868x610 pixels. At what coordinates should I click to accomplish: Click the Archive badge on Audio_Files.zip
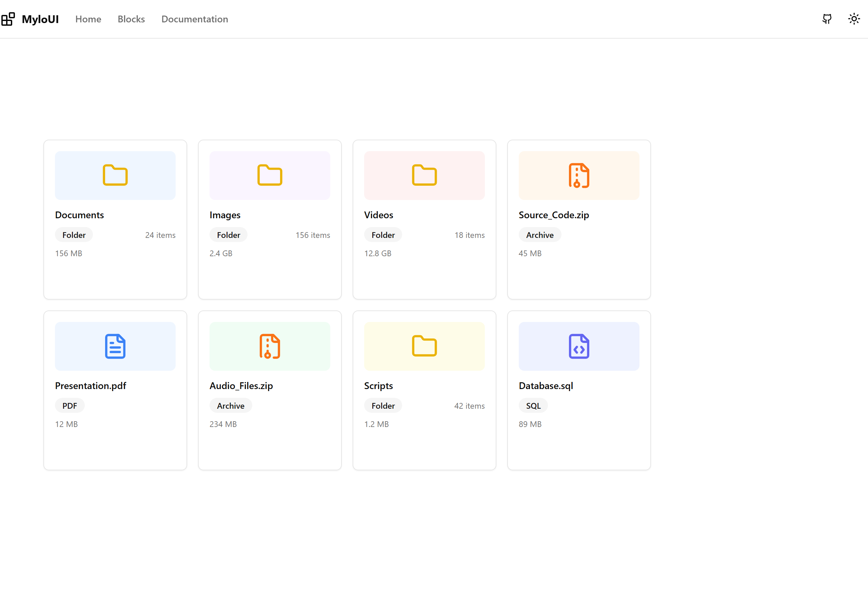231,406
